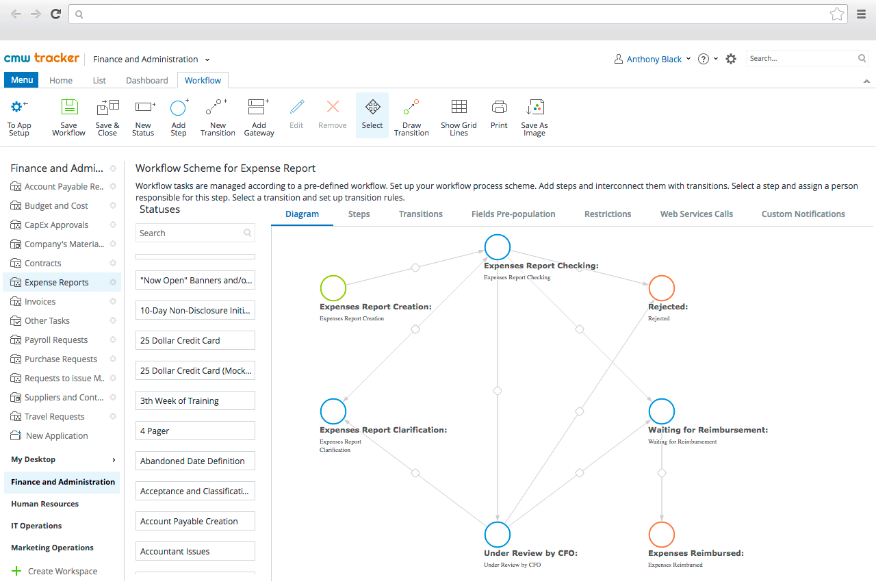Select the Accountant Issues status
Image resolution: width=876 pixels, height=588 pixels.
pyautogui.click(x=195, y=551)
